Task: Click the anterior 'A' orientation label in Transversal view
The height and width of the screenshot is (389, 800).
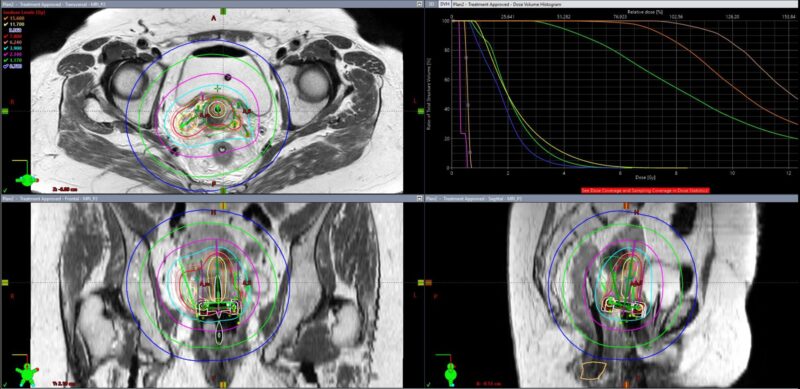Action: 214,18
